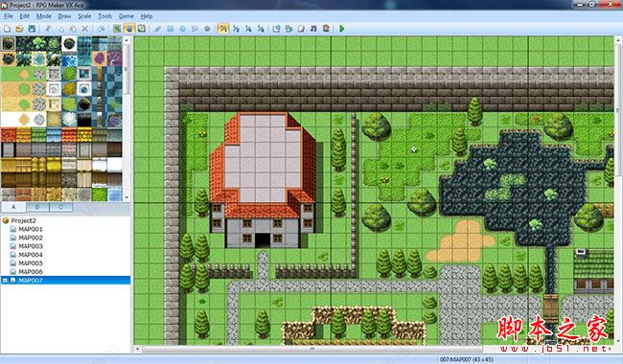Click the New Project icon

coord(7,29)
